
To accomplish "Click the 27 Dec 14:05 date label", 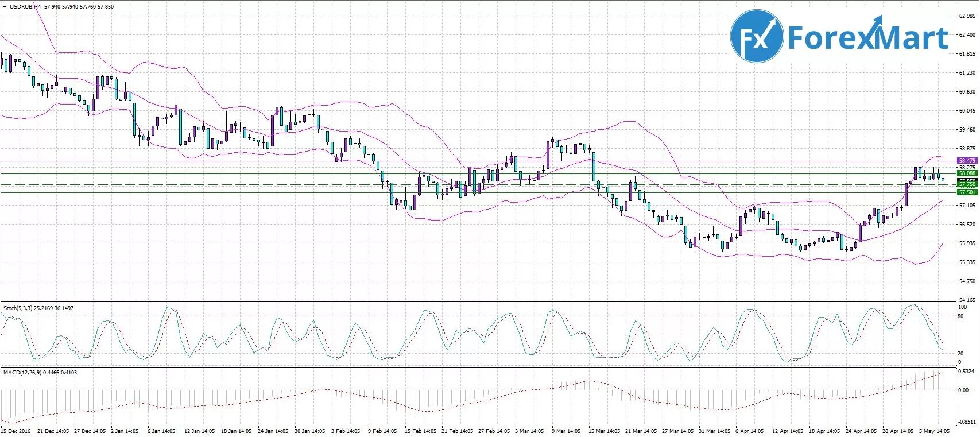I will [90, 431].
